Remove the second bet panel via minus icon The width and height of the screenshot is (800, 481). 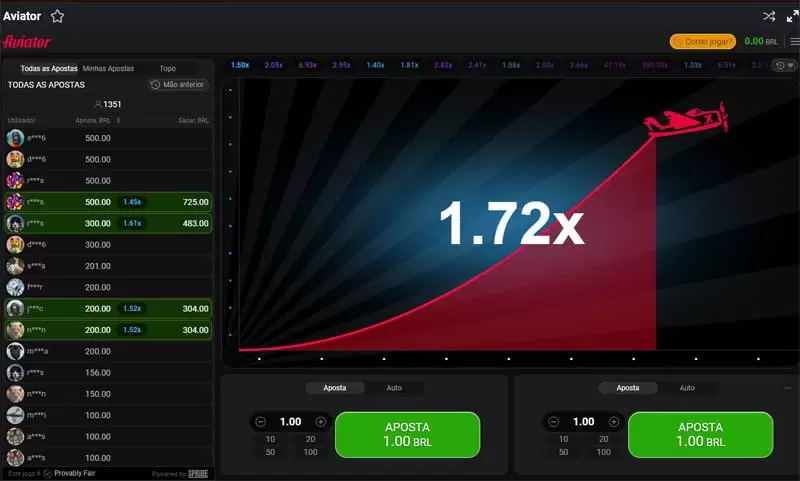coord(787,387)
